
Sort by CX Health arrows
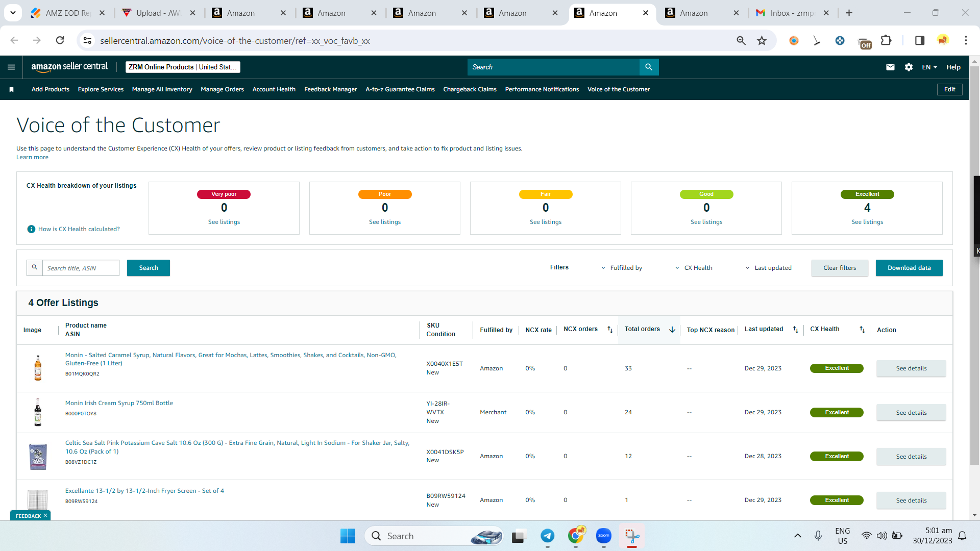[x=862, y=330]
